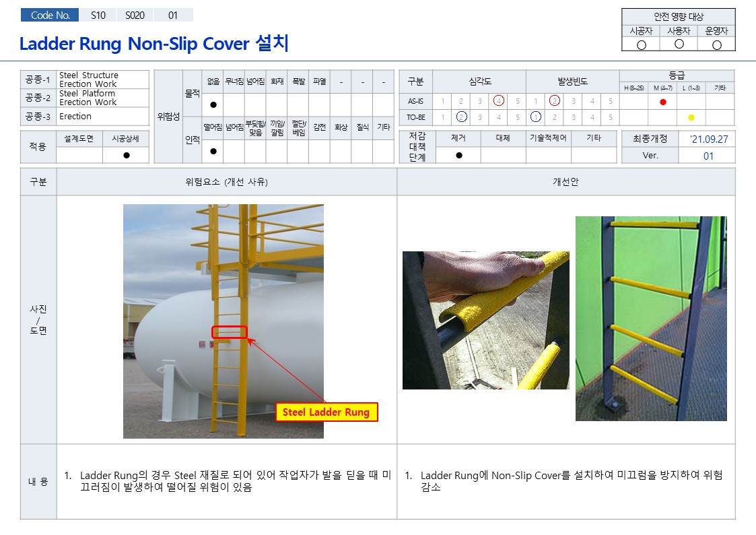Click the 인적 row label
Viewport: 756px width, 535px height.
point(193,140)
